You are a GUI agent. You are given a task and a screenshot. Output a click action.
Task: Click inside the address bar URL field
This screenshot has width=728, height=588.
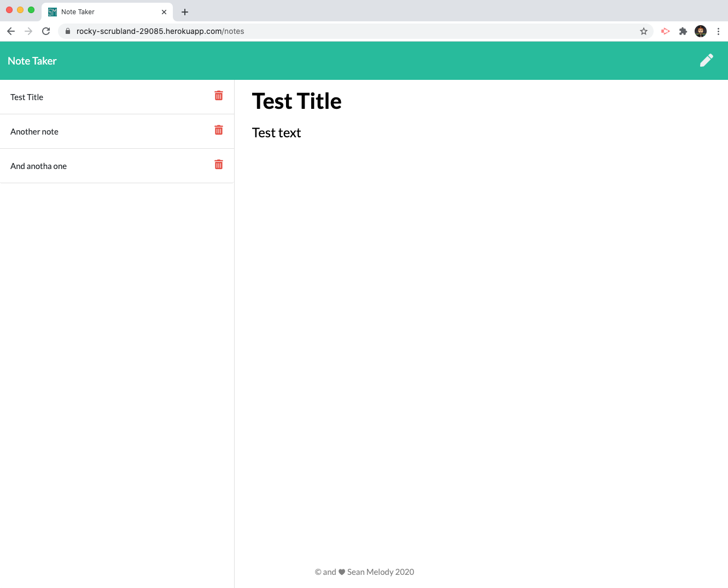coord(219,31)
